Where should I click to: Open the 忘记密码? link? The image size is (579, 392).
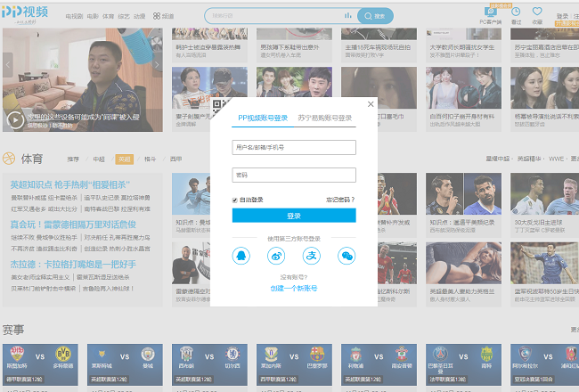[340, 200]
